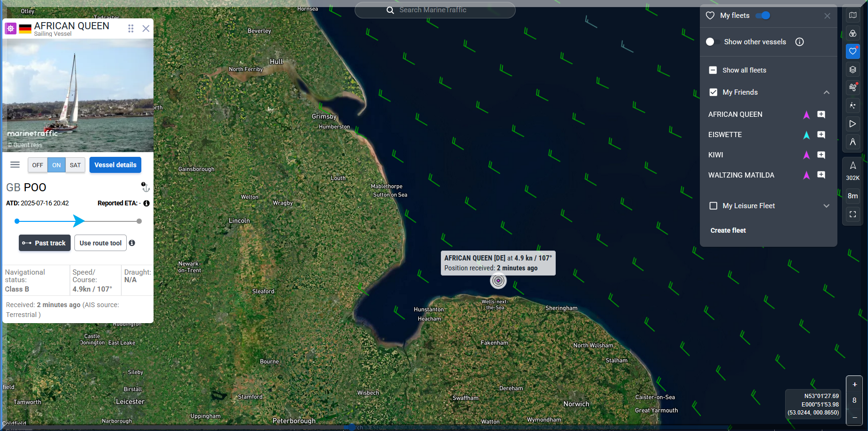Click the info icon beside Reported ETA
The width and height of the screenshot is (868, 431).
pyautogui.click(x=146, y=203)
